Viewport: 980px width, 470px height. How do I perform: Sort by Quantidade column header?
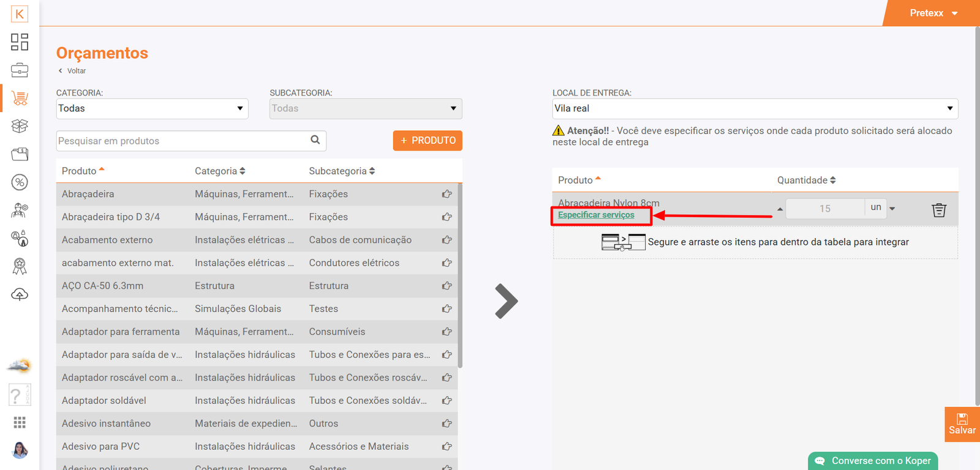[806, 180]
